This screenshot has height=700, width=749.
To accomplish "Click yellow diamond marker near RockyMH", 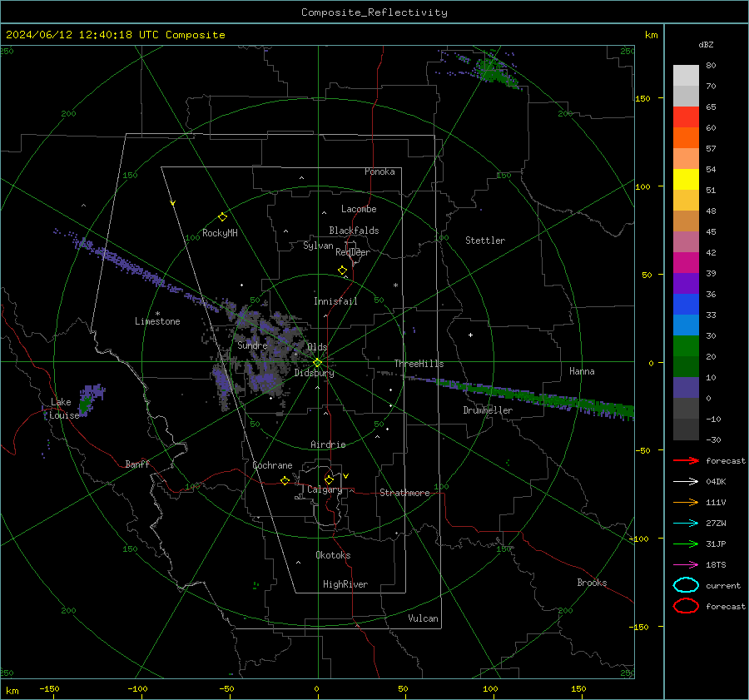I will [x=222, y=217].
